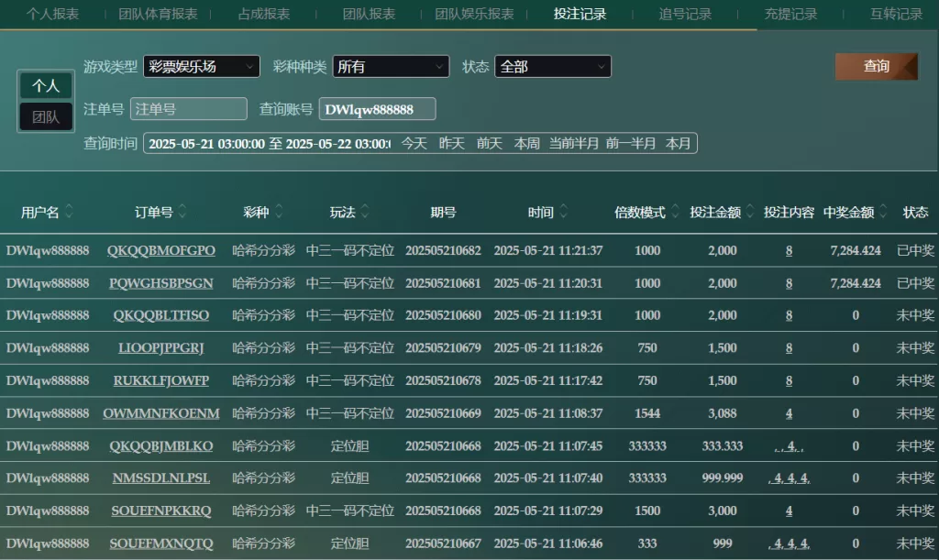Open the 查询时间 date range field
This screenshot has width=939, height=560.
tap(270, 144)
